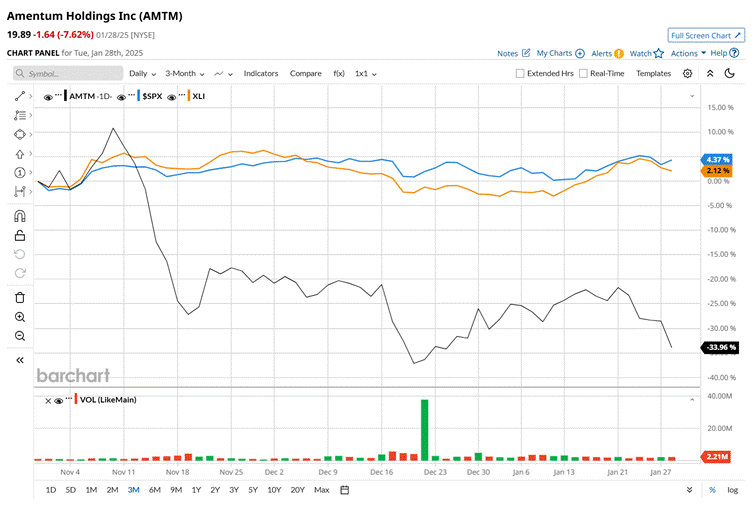This screenshot has width=752, height=505.
Task: Select the 1M range tab
Action: pyautogui.click(x=91, y=490)
